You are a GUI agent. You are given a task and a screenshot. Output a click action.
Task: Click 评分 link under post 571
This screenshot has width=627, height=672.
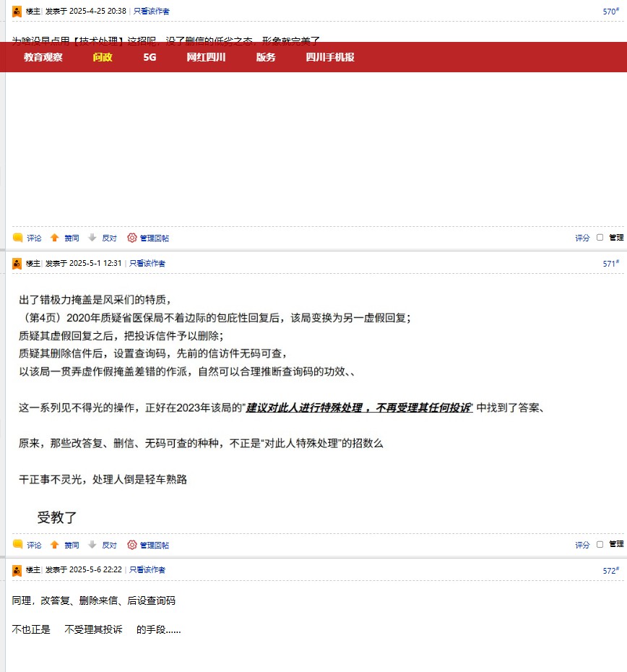[x=582, y=545]
